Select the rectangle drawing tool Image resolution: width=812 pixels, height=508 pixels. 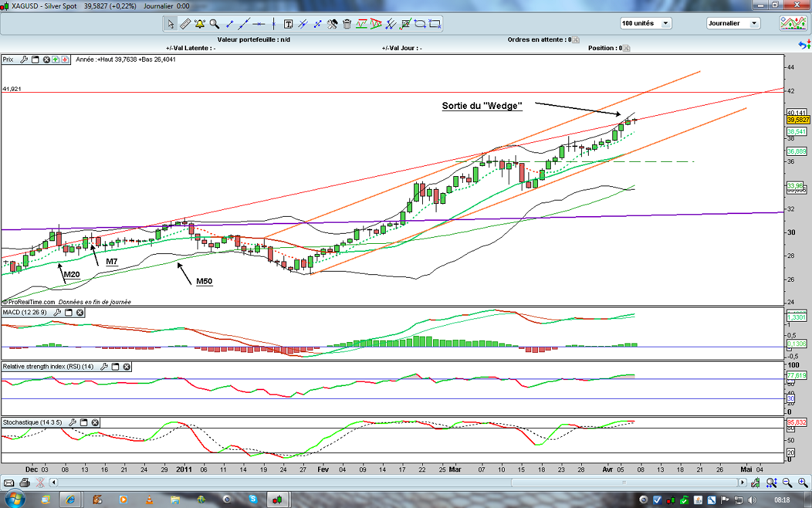(x=435, y=24)
